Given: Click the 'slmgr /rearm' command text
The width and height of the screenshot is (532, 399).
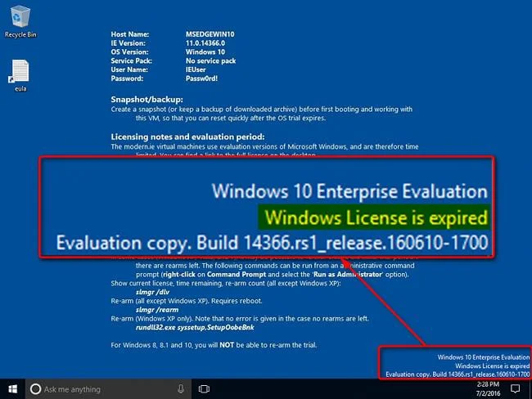Looking at the screenshot, I should pos(157,310).
